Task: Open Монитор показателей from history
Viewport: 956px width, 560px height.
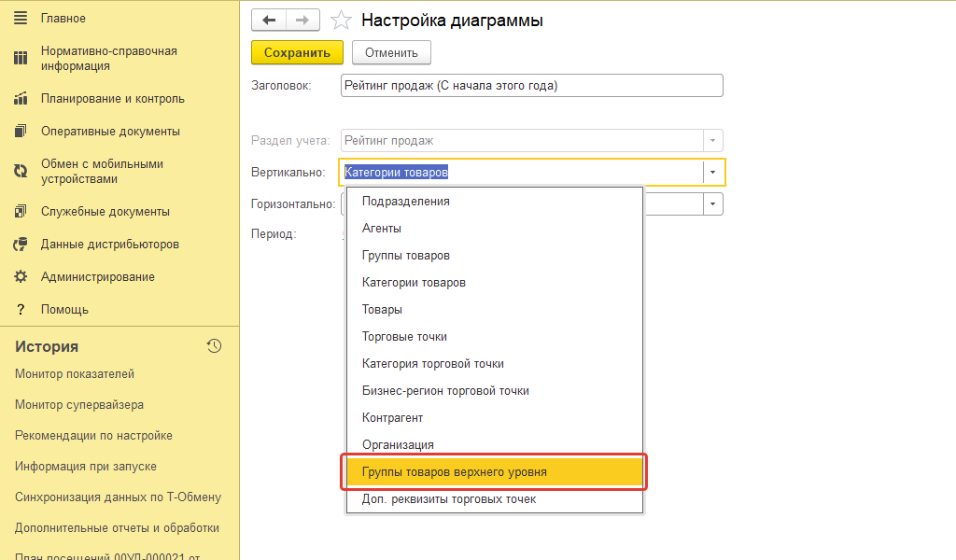Action: [x=75, y=374]
